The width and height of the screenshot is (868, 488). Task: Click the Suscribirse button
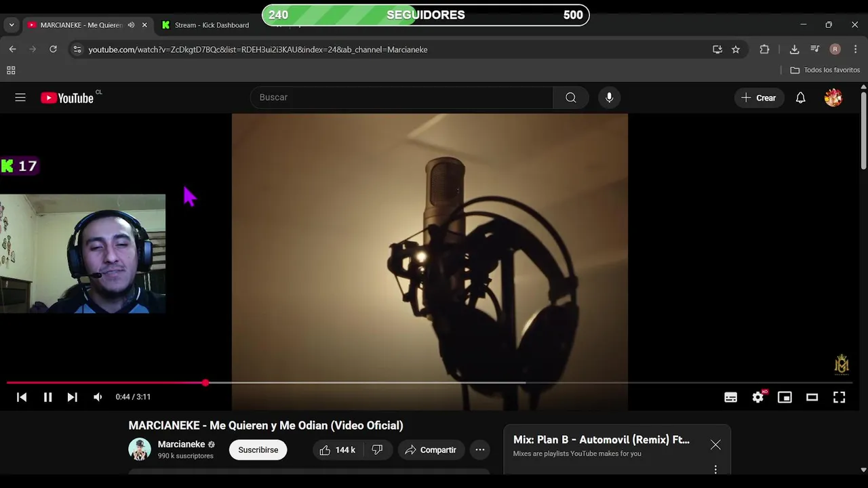coord(258,450)
